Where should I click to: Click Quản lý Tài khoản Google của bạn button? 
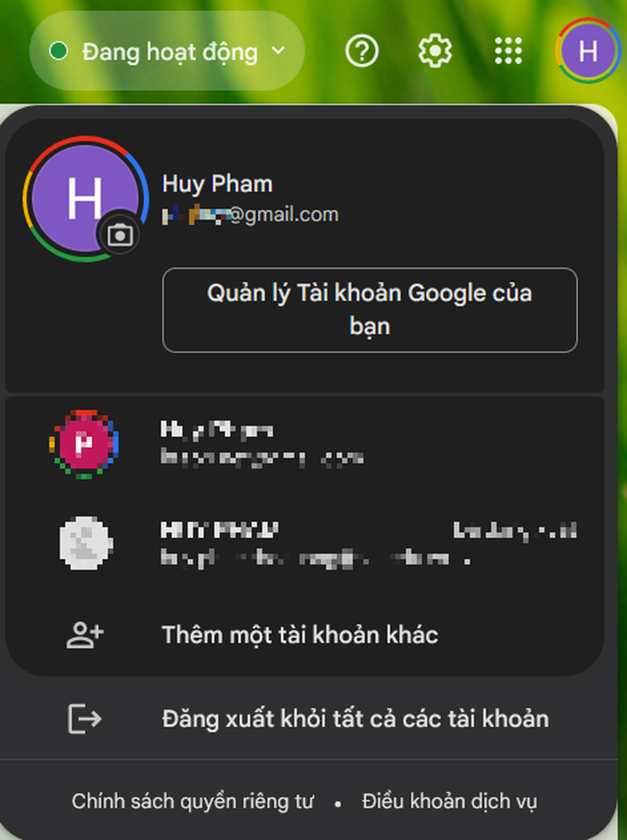(x=370, y=310)
